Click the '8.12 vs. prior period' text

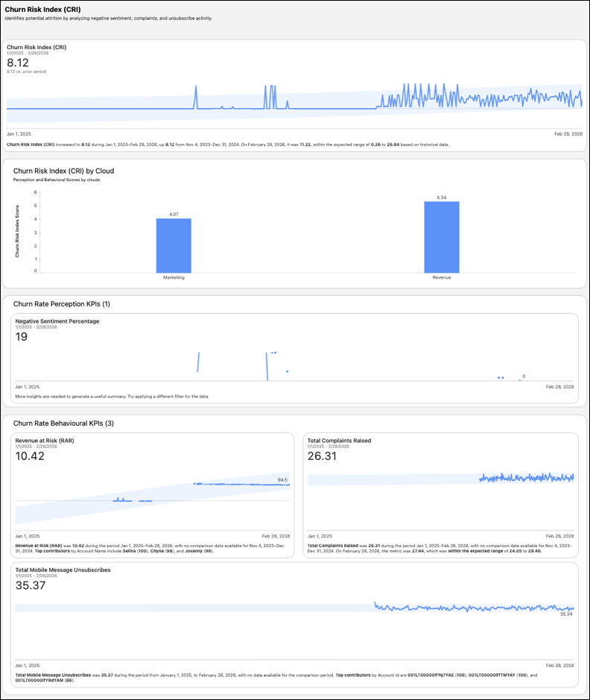point(26,72)
